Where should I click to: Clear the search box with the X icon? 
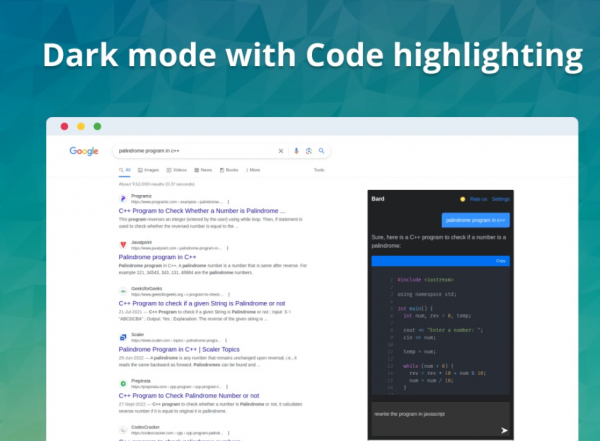click(281, 151)
